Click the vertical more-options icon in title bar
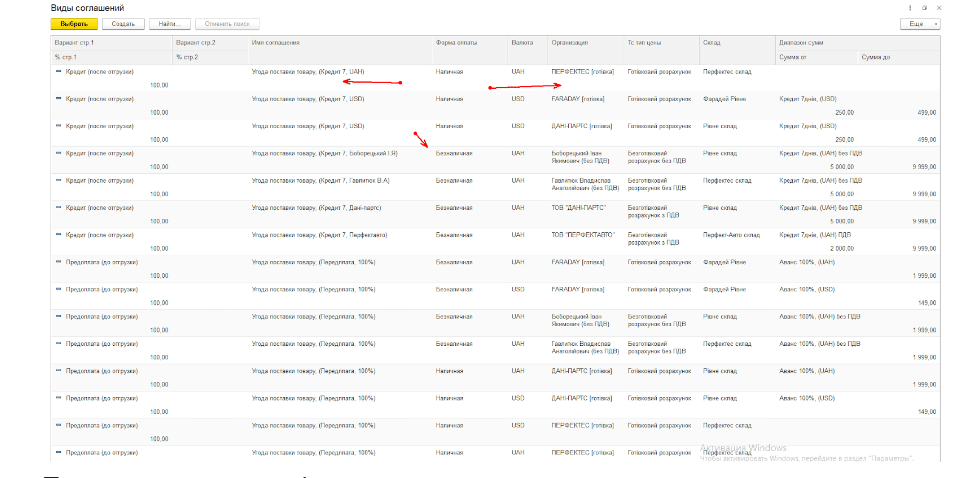Viewport: 959px width, 478px height. [x=910, y=7]
